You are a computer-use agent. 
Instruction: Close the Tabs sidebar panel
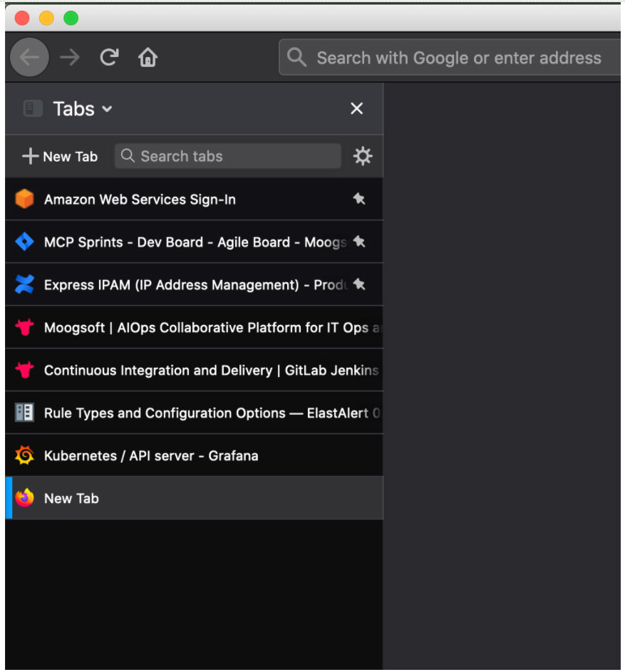point(356,108)
